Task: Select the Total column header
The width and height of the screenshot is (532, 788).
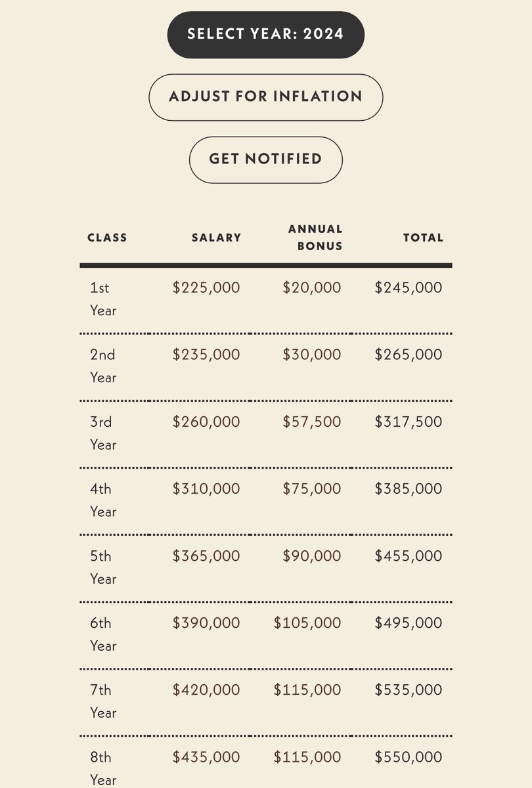Action: click(x=423, y=238)
